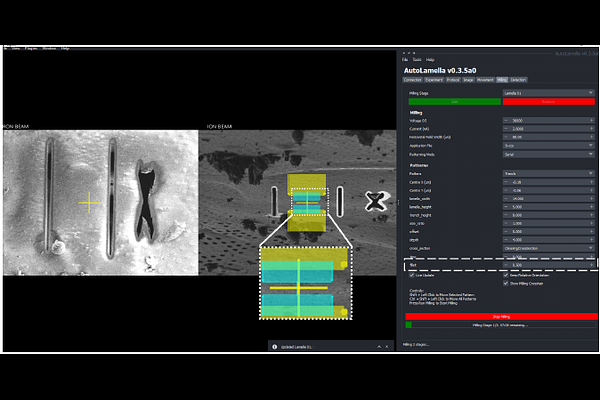
Task: Toggle Keep Relative Orientation checkbox
Action: point(506,275)
